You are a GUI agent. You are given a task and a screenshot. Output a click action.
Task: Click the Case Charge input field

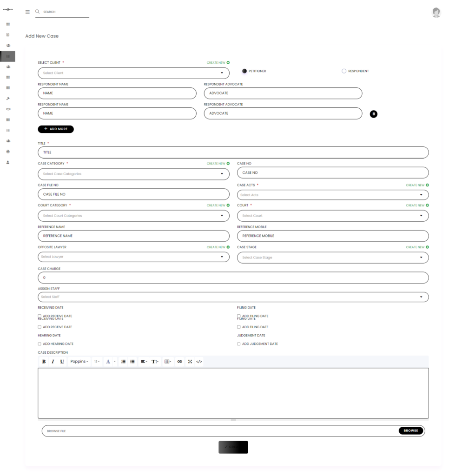point(233,278)
